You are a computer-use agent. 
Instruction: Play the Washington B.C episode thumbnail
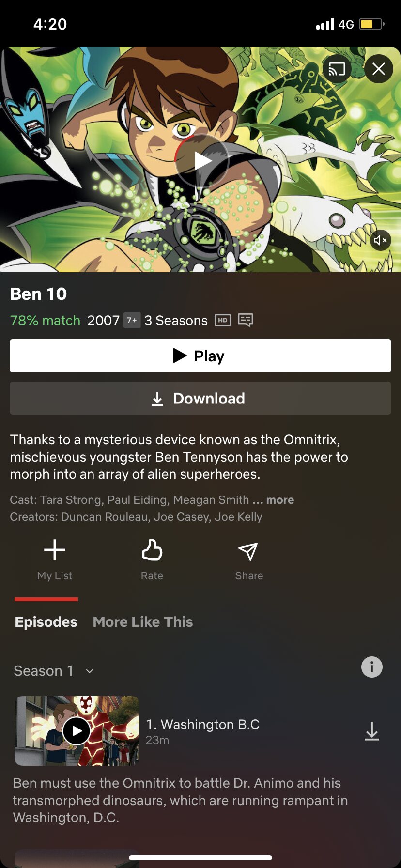77,731
